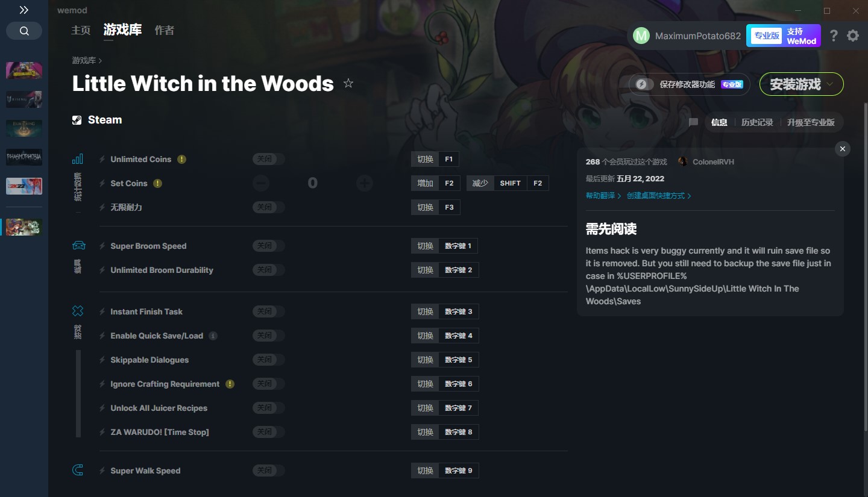Click the cheat category vertical scrollbar

pyautogui.click(x=78, y=393)
